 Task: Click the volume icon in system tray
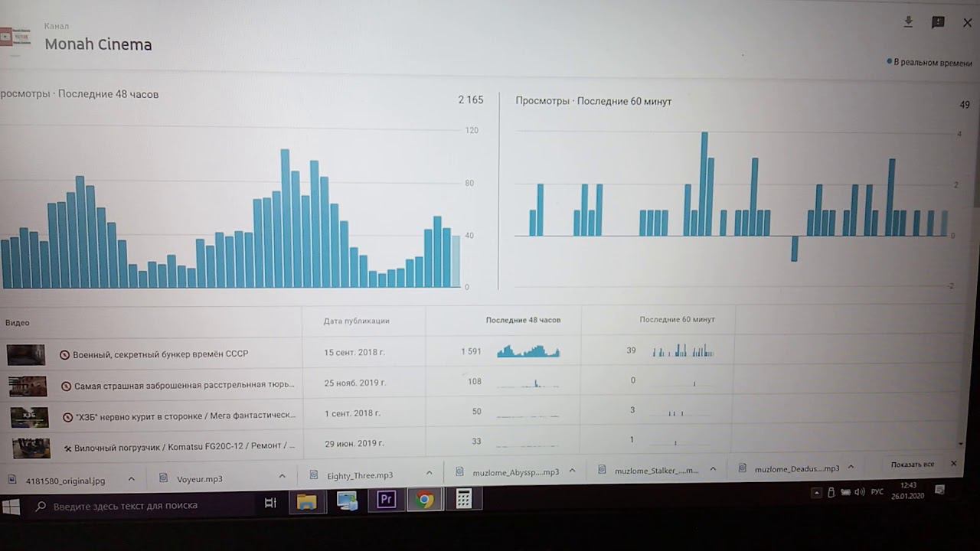(859, 492)
